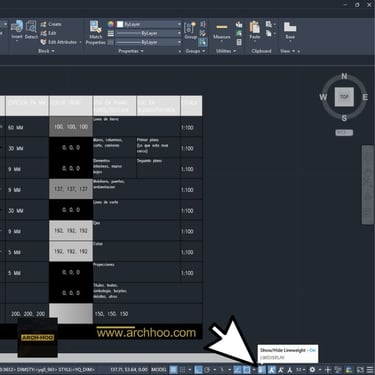Click the white color swatch beside ByLayer
Image resolution: width=375 pixels, height=375 pixels.
click(120, 24)
